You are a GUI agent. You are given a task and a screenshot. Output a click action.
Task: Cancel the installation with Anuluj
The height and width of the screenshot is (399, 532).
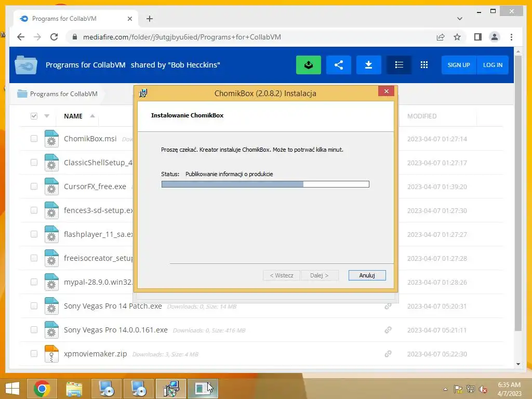point(367,275)
